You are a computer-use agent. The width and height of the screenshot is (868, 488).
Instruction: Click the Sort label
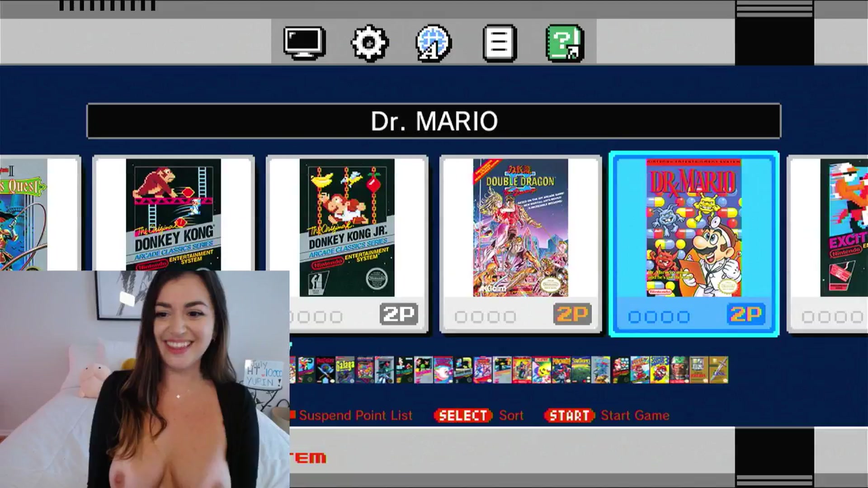coord(511,415)
